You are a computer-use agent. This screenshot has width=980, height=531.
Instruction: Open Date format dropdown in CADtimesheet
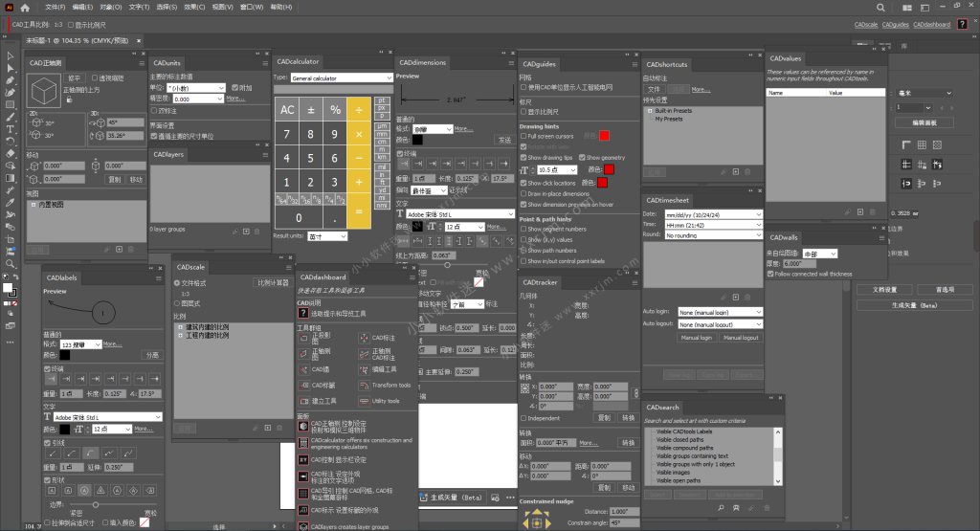pyautogui.click(x=713, y=214)
